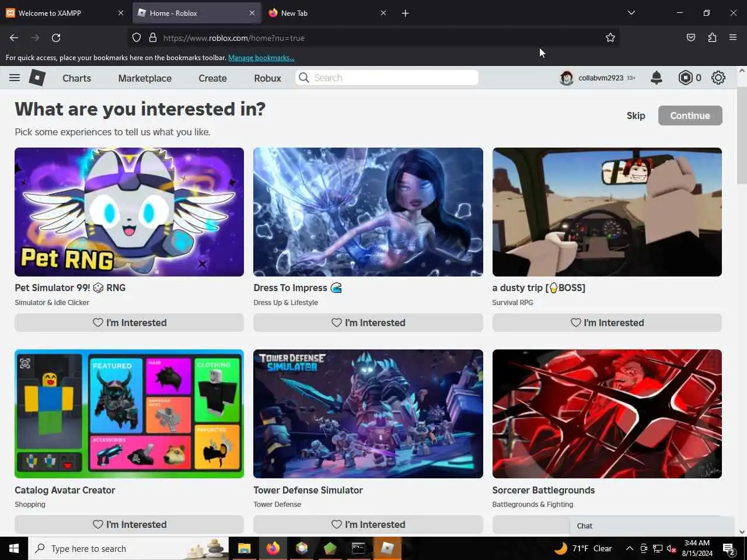Click the tracking protection shield icon
747x560 pixels.
point(137,38)
